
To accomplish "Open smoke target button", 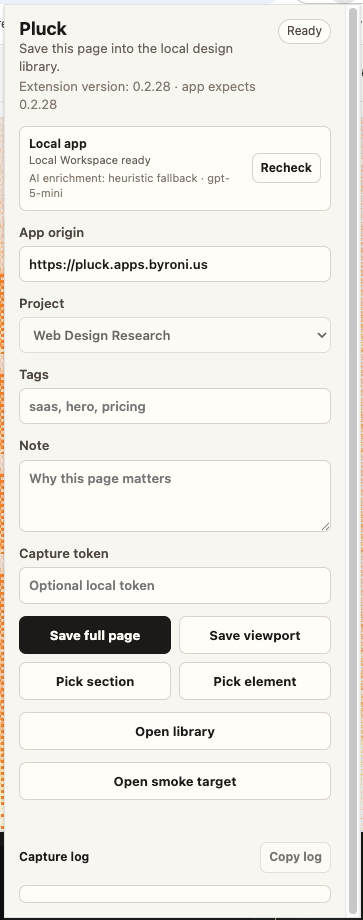I will [175, 781].
